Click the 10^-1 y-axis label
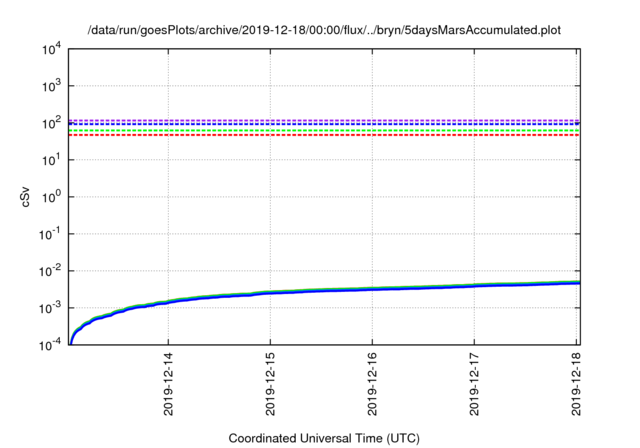The height and width of the screenshot is (448, 640). pos(50,234)
